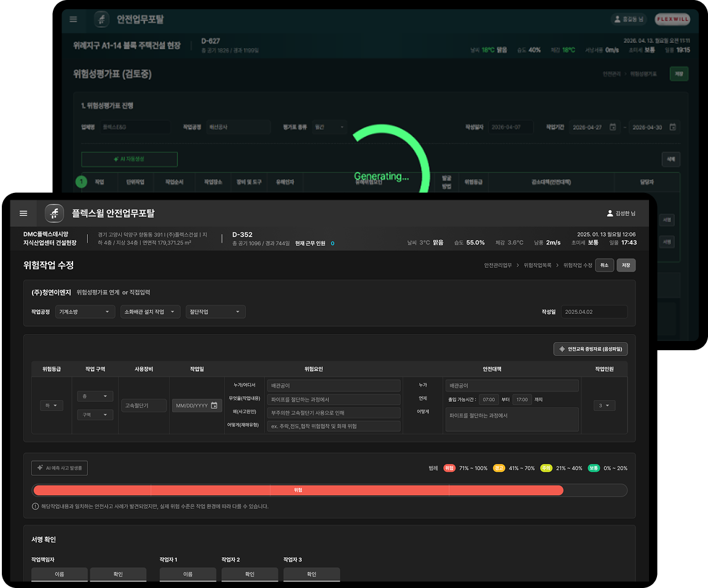Image resolution: width=708 pixels, height=588 pixels.
Task: Click 저장 in the front 위험작업 수정 window
Action: point(626,265)
